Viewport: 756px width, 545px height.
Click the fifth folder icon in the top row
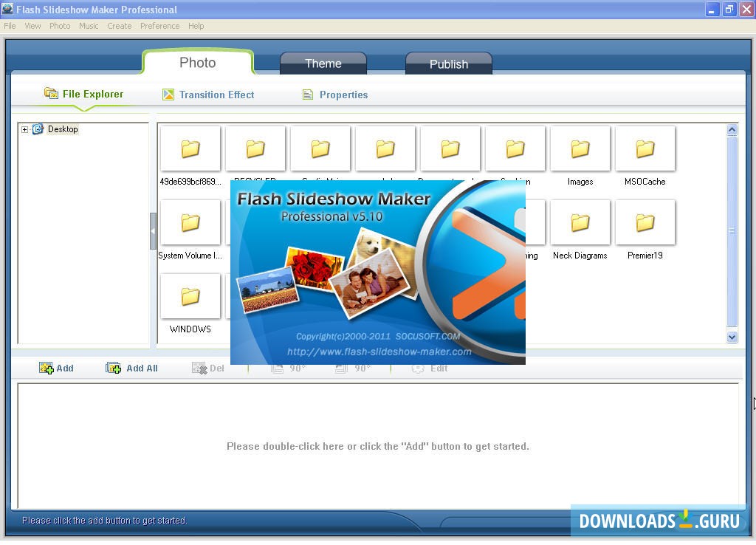(450, 148)
